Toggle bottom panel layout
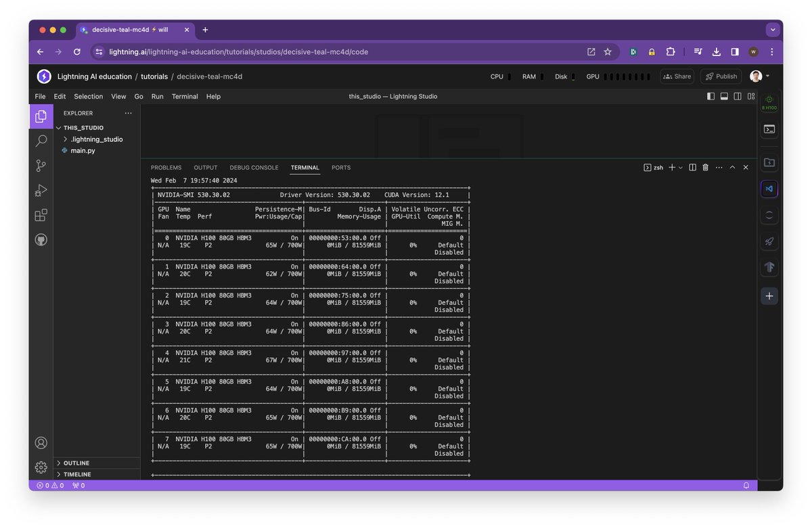The width and height of the screenshot is (812, 529). coord(724,96)
